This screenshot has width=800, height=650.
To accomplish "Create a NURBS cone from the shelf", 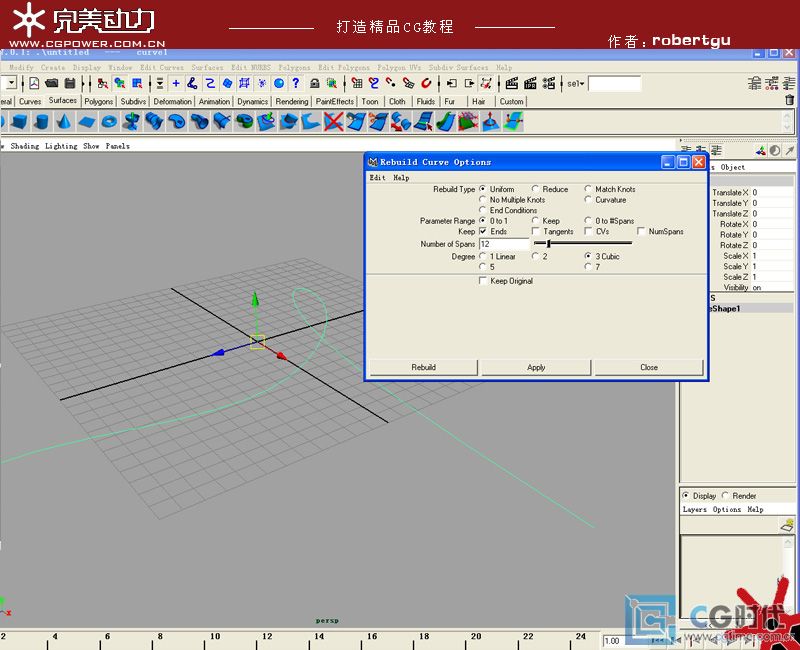I will tap(64, 122).
